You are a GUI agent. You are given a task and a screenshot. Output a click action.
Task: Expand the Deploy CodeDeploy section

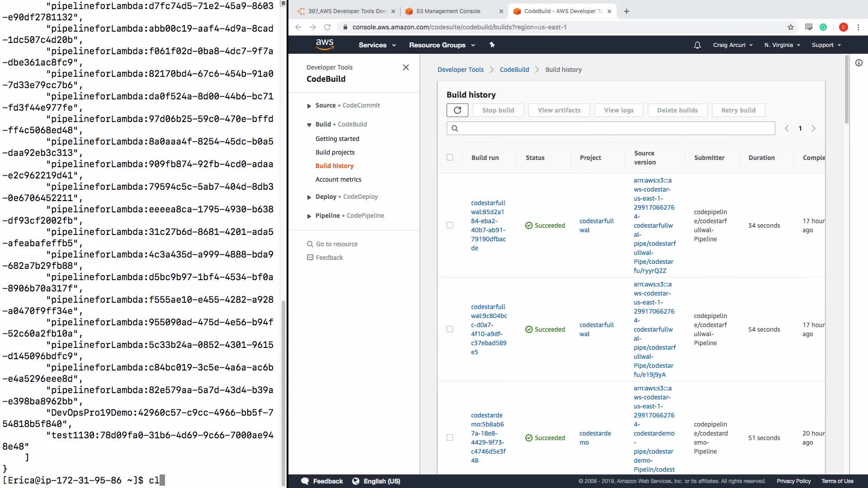309,197
